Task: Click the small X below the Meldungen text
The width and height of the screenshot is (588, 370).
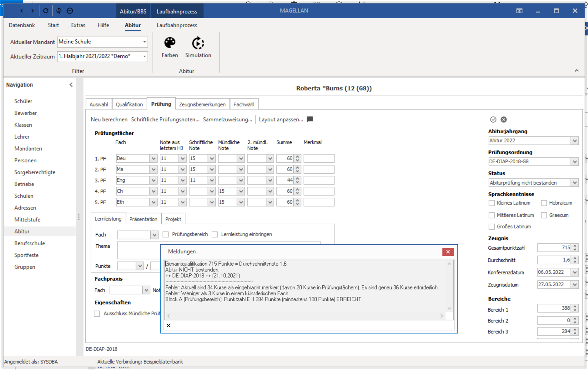Action: click(169, 325)
